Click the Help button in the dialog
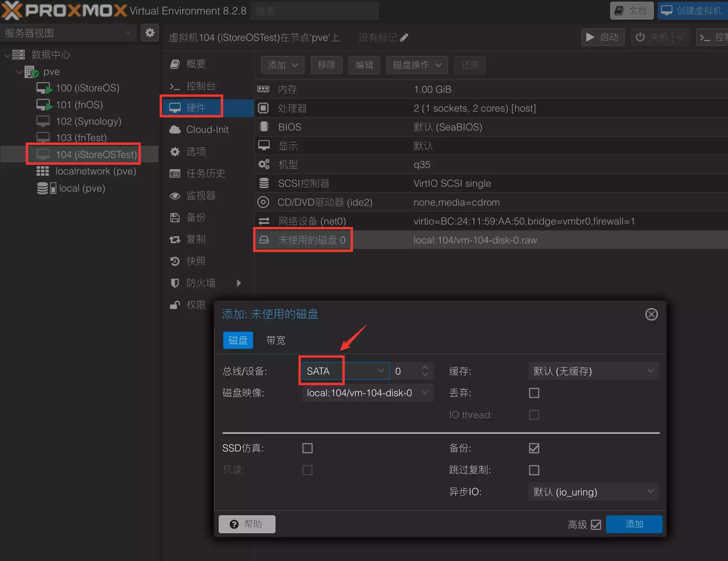The height and width of the screenshot is (561, 728). pos(247,524)
